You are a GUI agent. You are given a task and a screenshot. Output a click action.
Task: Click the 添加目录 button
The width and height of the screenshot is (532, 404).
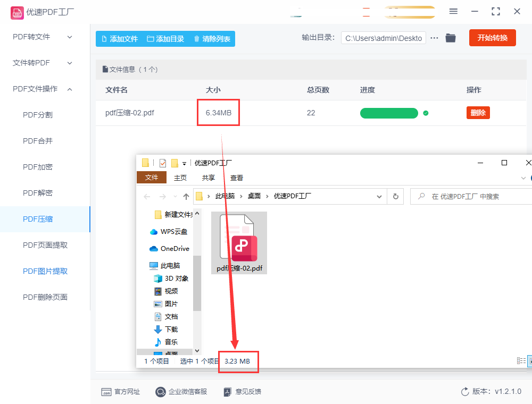click(165, 39)
